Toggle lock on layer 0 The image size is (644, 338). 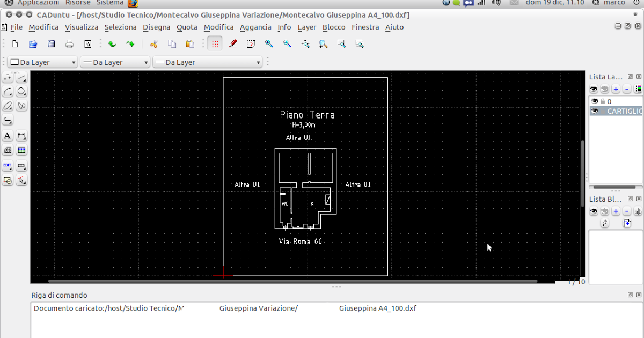[603, 101]
